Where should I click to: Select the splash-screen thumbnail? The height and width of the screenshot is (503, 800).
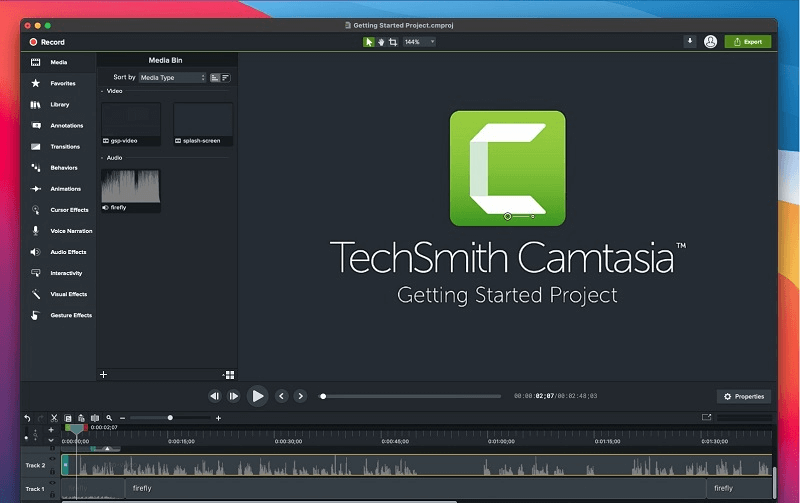tap(203, 124)
